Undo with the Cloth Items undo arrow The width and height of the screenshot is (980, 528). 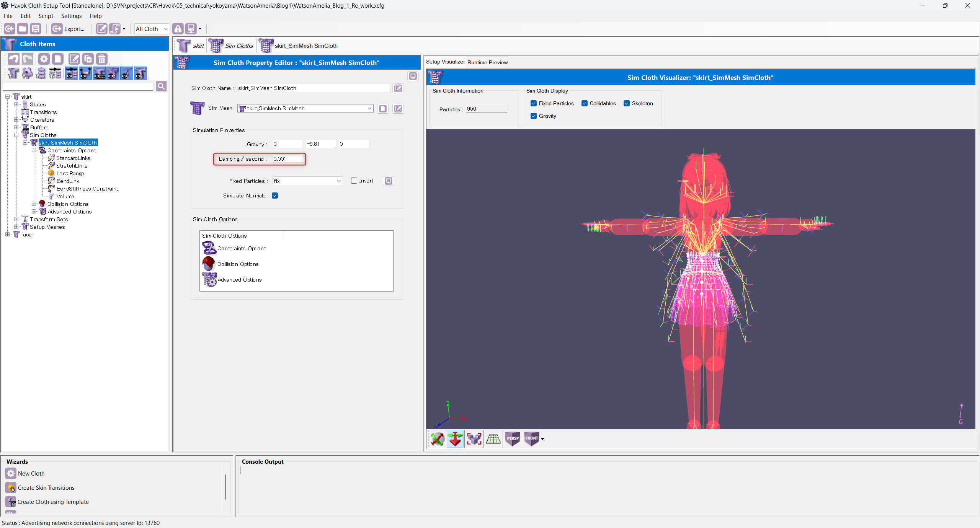coord(14,59)
